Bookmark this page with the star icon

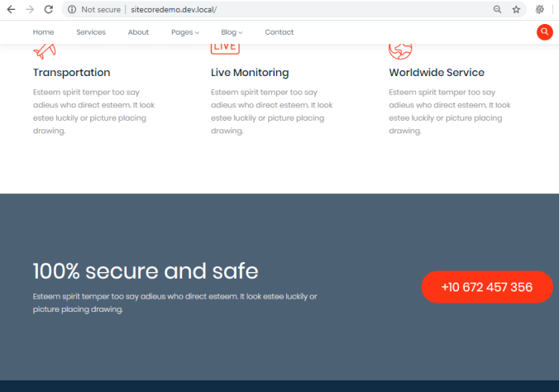[x=516, y=9]
